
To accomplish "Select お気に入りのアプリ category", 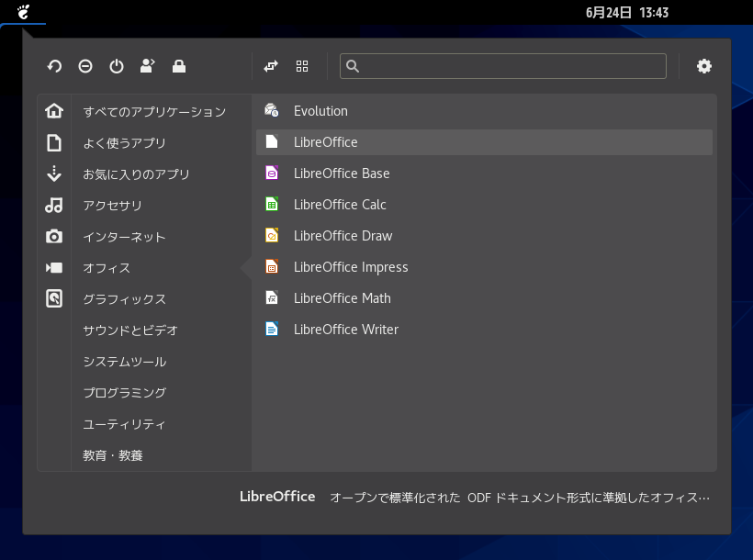I will click(x=136, y=174).
